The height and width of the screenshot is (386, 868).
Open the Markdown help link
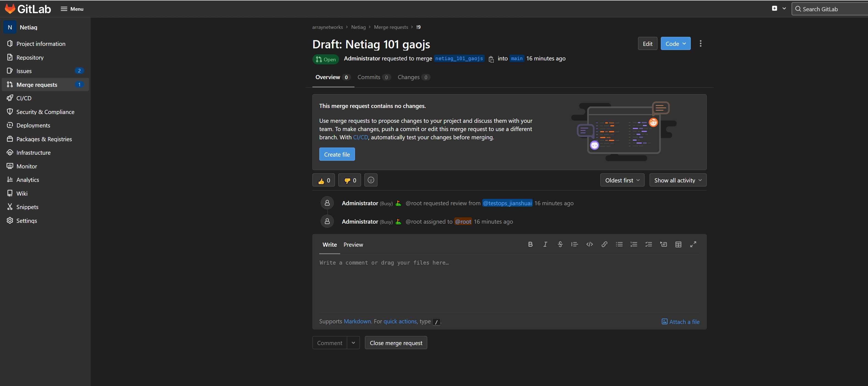click(x=357, y=321)
